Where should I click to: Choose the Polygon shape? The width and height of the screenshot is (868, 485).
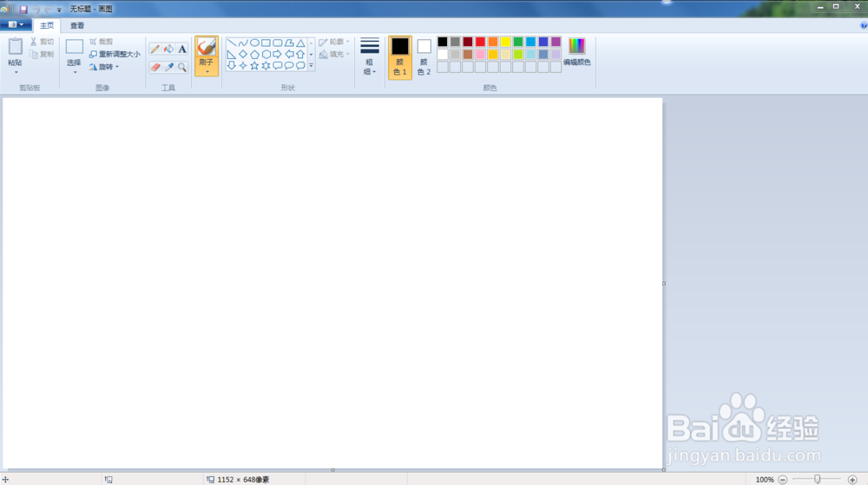point(289,43)
